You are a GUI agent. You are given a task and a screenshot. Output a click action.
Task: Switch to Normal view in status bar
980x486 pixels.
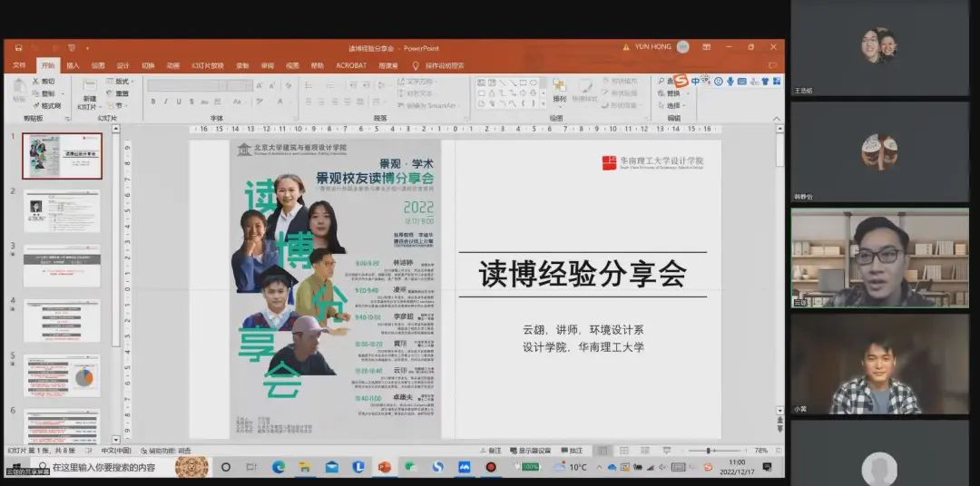(602, 450)
